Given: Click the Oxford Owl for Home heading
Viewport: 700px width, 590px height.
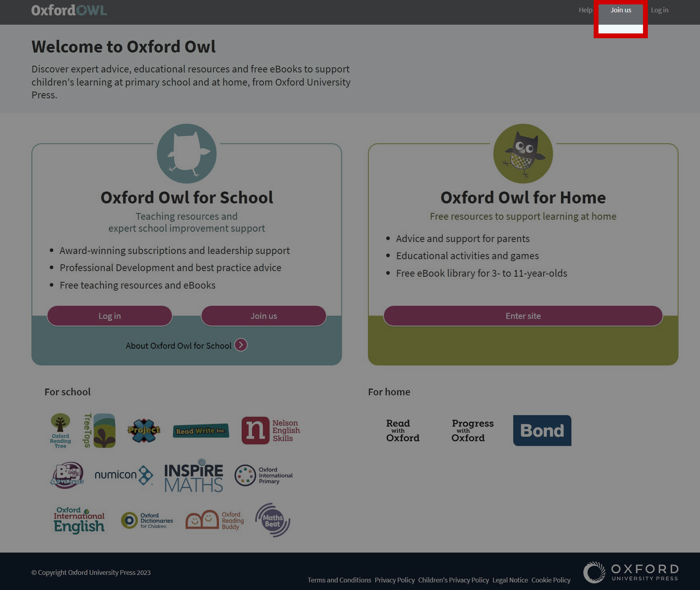Looking at the screenshot, I should (x=523, y=197).
